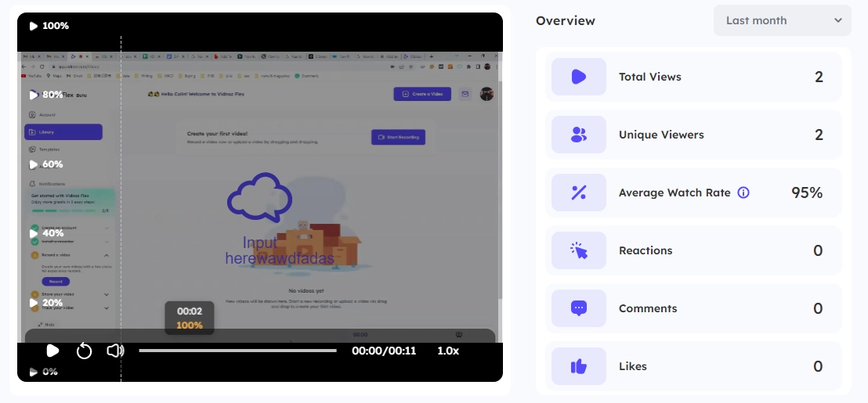Expand the Last month period dropdown
The image size is (868, 403).
tap(782, 20)
